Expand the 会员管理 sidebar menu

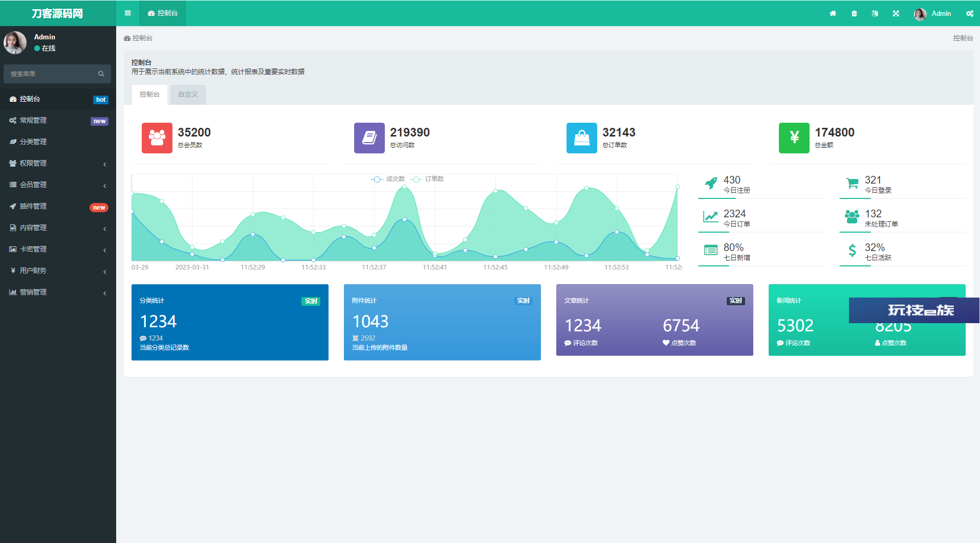[x=58, y=185]
